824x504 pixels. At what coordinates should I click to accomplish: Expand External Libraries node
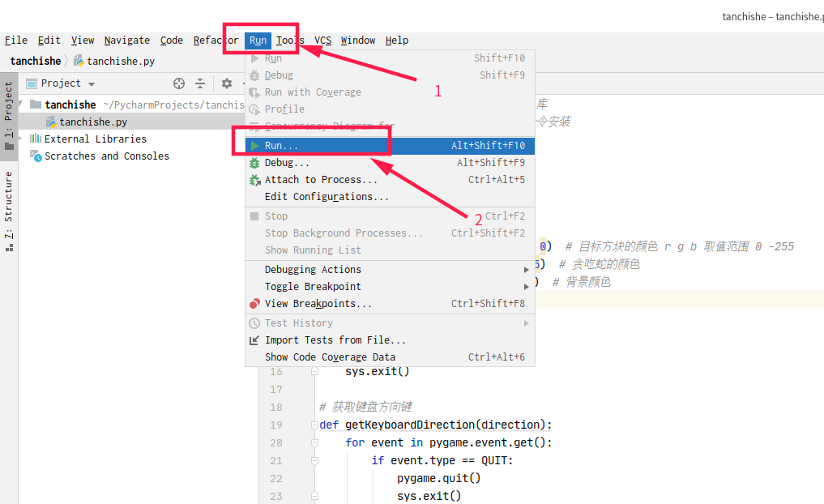tap(20, 139)
